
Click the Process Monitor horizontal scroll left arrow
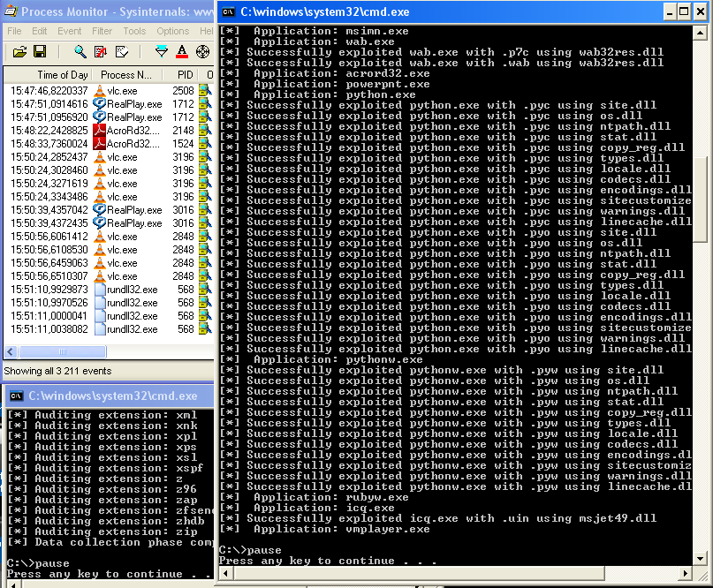coord(11,351)
